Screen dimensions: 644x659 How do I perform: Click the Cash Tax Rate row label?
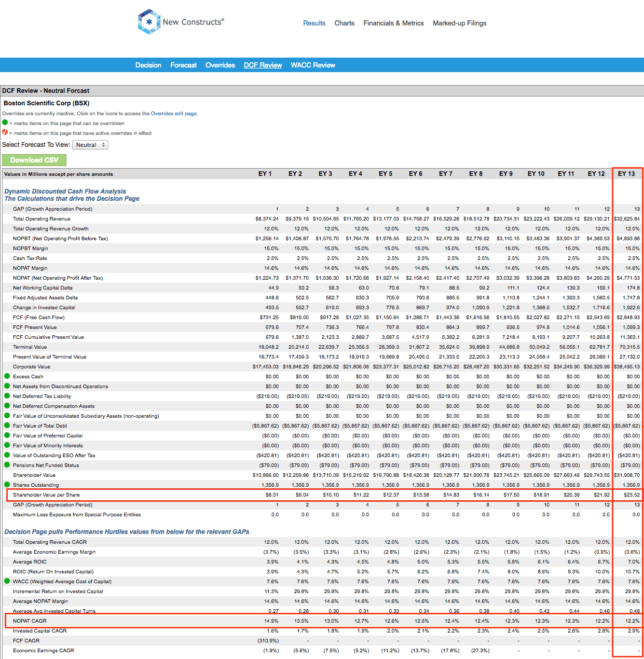click(30, 258)
